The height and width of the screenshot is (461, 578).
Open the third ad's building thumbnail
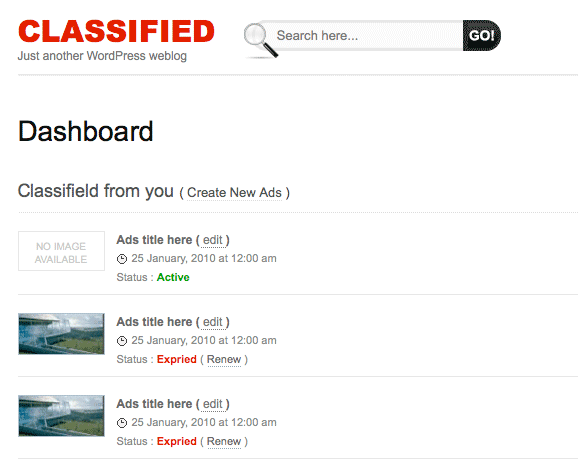point(61,416)
